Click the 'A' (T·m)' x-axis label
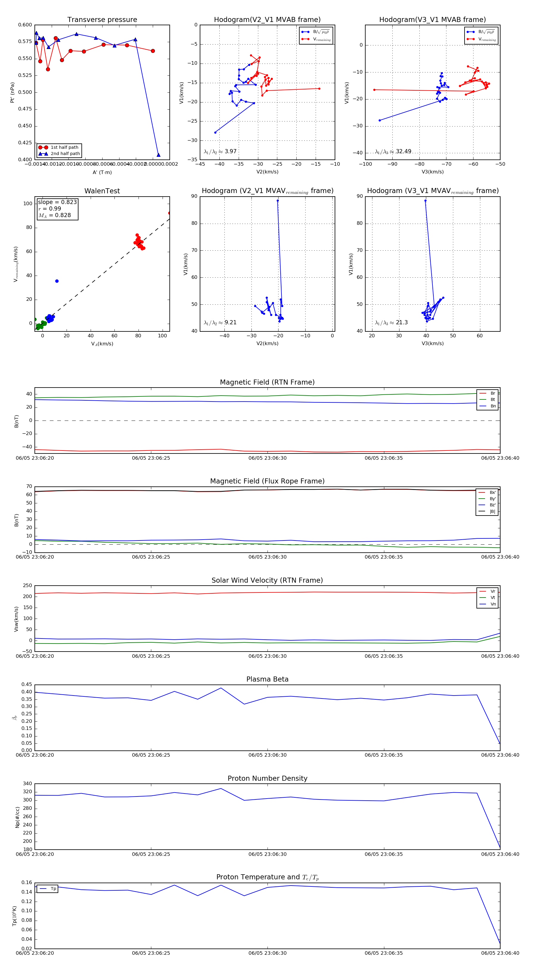This screenshot has height=980, width=535. pos(102,172)
